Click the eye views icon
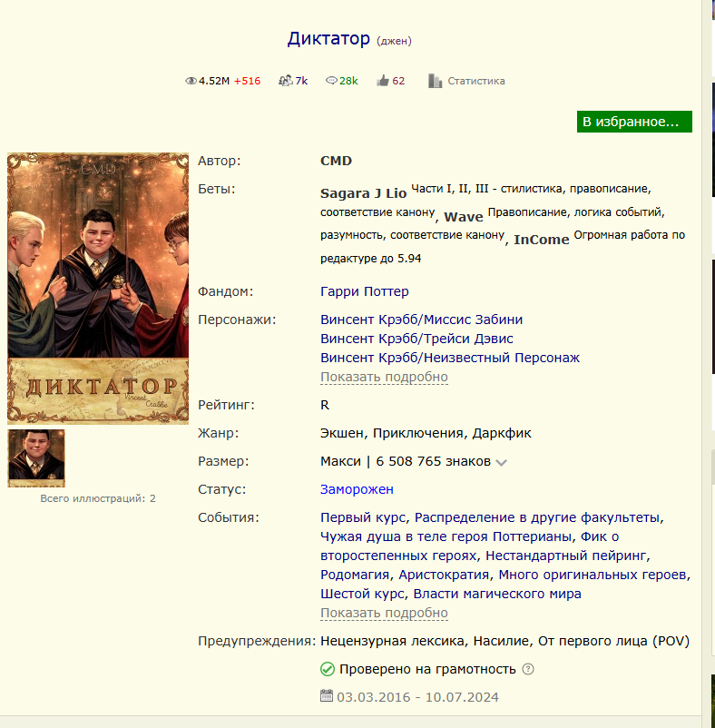The image size is (715, 728). click(191, 81)
